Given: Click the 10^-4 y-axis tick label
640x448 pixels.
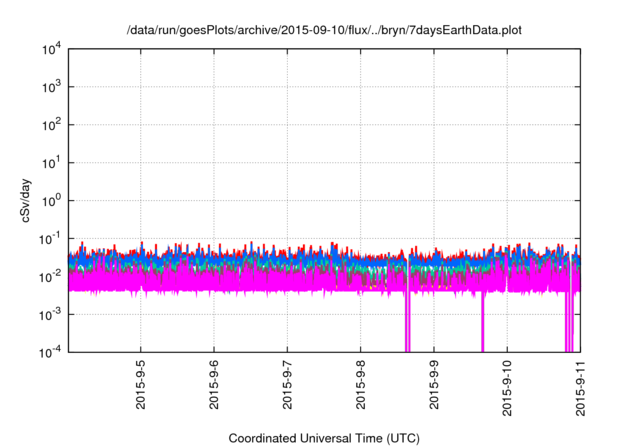Looking at the screenshot, I should (x=50, y=352).
